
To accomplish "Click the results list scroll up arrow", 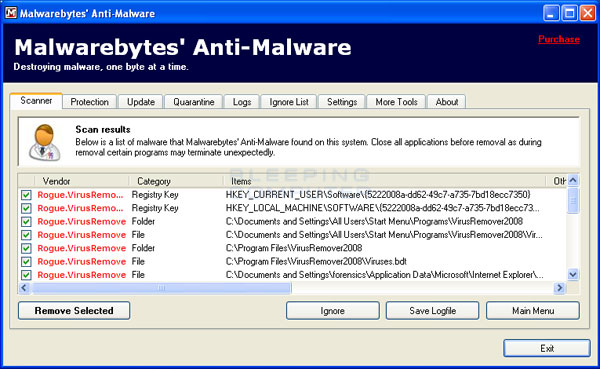I will tap(573, 180).
